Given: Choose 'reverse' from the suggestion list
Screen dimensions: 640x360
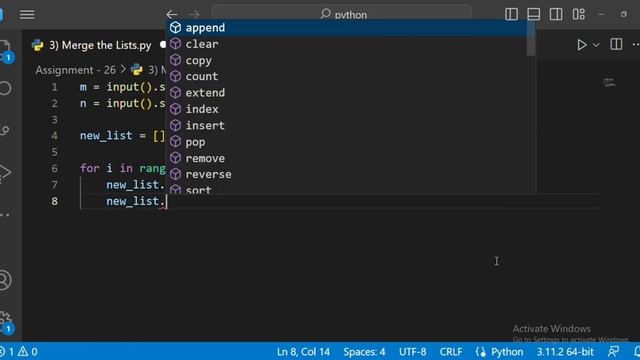Looking at the screenshot, I should [x=347, y=174].
